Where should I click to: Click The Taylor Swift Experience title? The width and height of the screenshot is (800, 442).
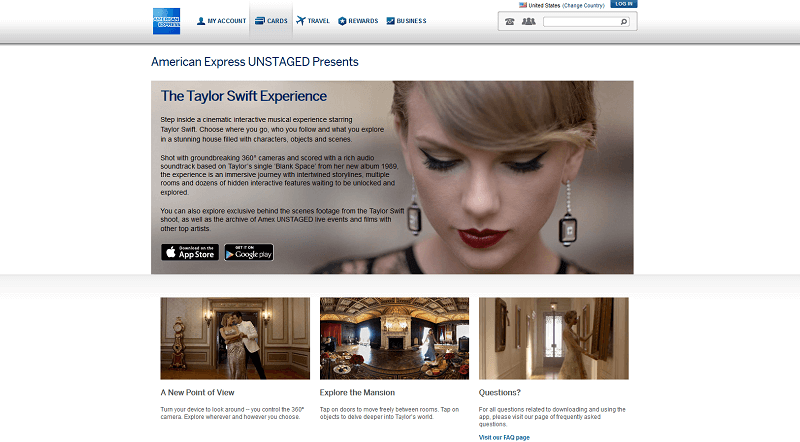tap(244, 96)
